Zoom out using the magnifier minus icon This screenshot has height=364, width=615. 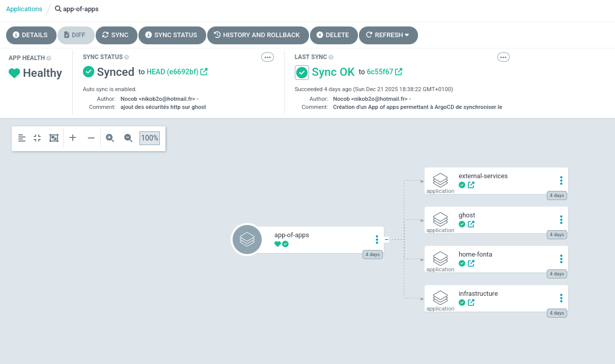pos(128,138)
